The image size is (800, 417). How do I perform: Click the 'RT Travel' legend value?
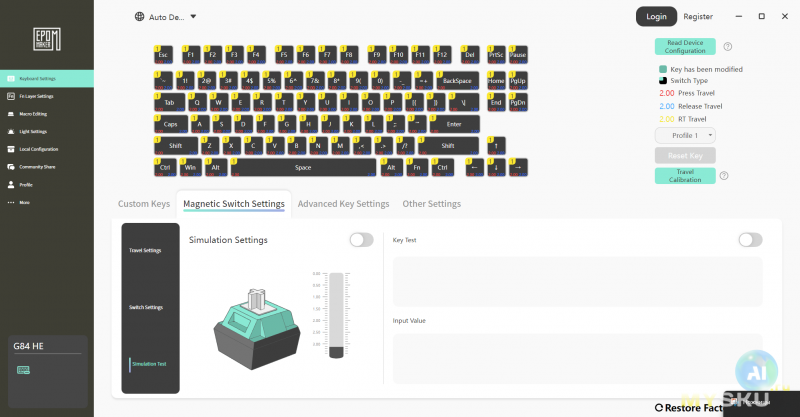[x=683, y=119]
